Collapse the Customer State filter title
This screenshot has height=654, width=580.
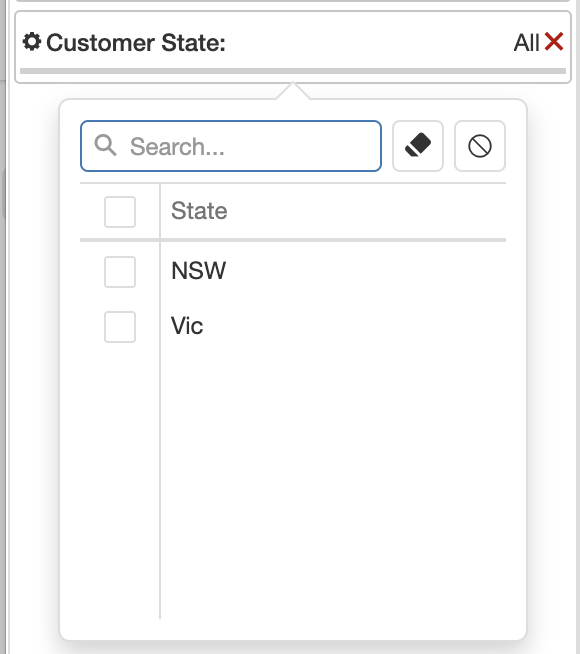pos(136,43)
